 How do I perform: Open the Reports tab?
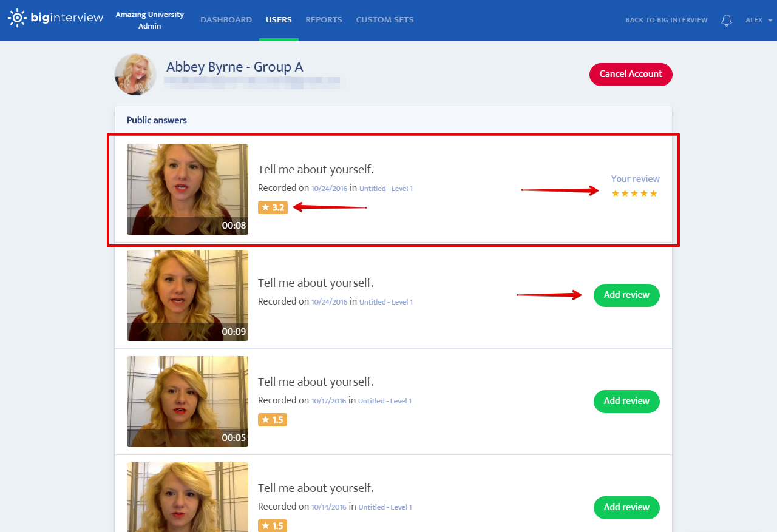pyautogui.click(x=324, y=20)
